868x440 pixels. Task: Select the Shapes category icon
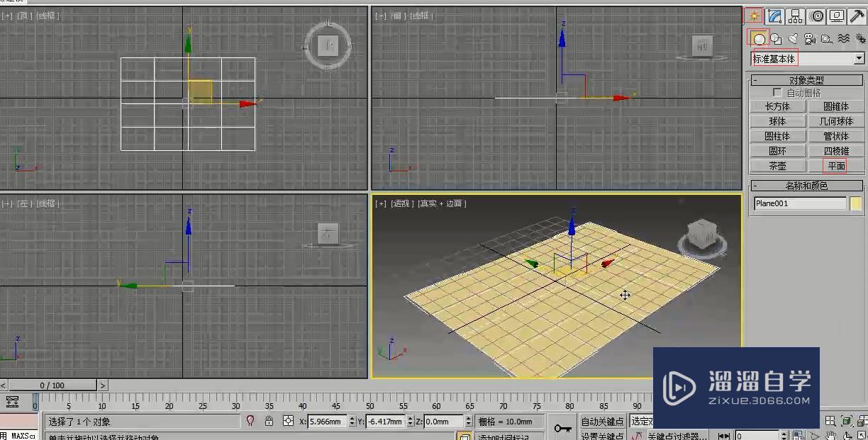[776, 39]
